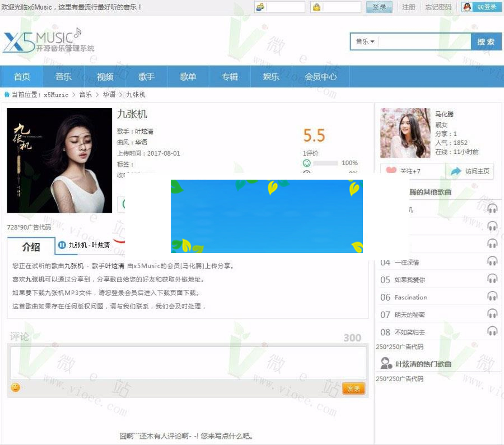Open the 音乐 search category dropdown
This screenshot has width=504, height=445.
click(364, 41)
